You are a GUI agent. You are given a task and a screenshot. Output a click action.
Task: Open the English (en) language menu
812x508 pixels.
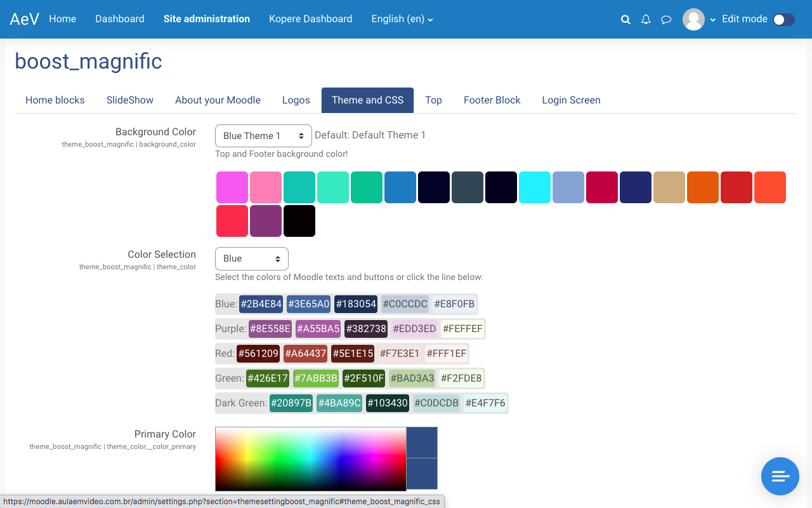402,19
